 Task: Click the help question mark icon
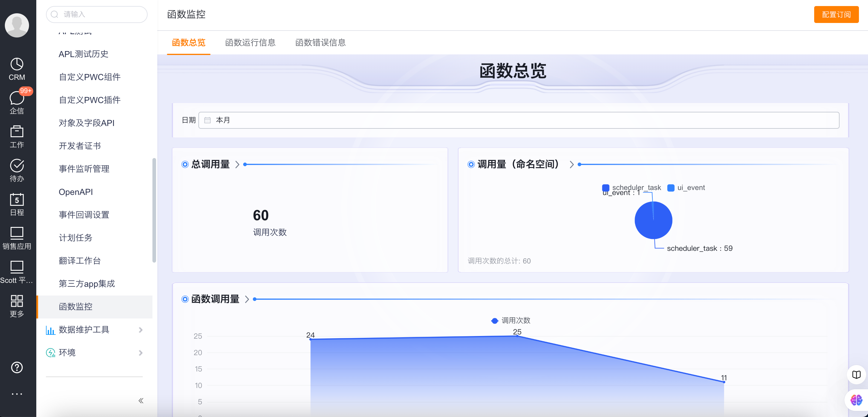(x=17, y=367)
